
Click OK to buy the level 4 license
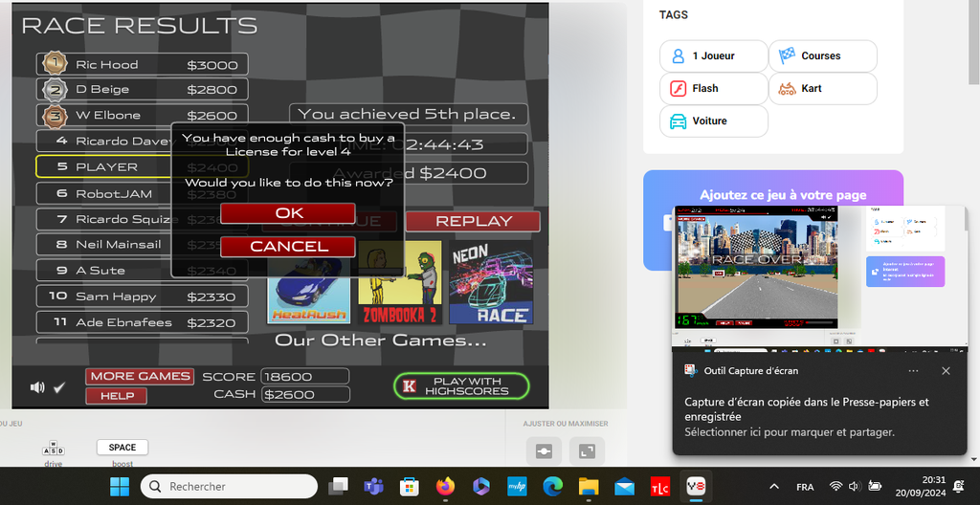tap(288, 213)
